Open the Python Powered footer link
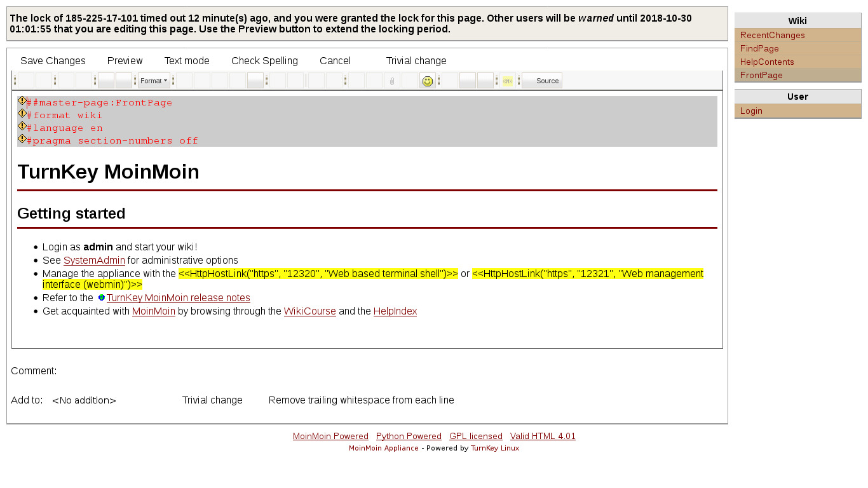The height and width of the screenshot is (488, 868). click(409, 437)
